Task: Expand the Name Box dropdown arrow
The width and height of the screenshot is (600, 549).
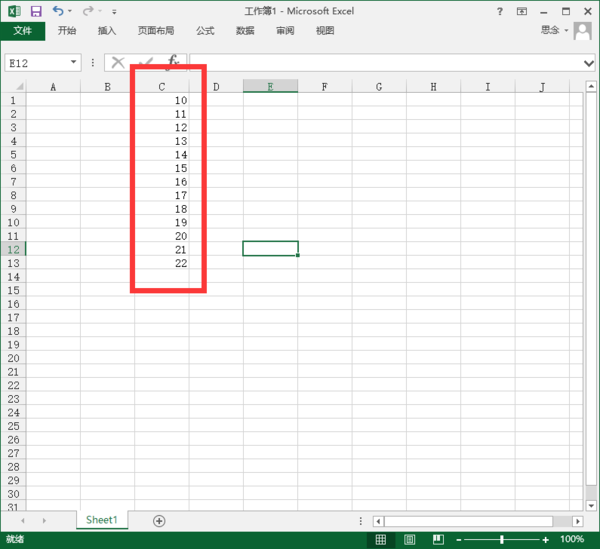Action: [x=74, y=63]
